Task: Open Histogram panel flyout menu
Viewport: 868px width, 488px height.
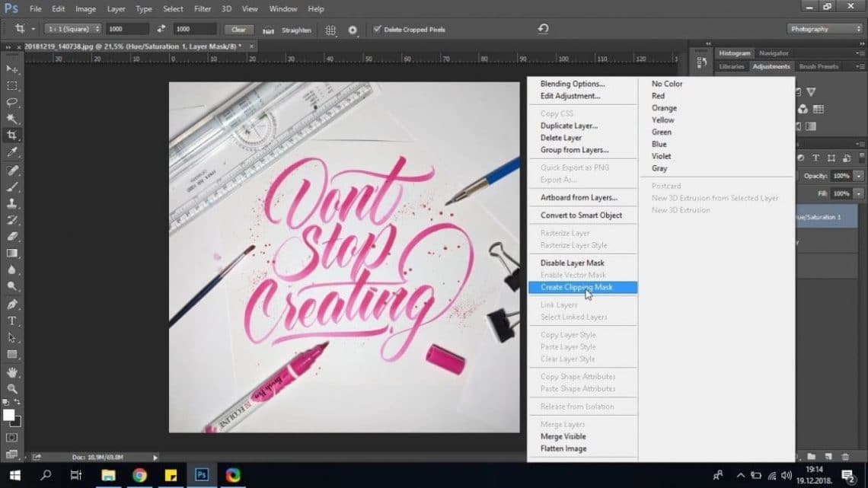Action: [860, 53]
